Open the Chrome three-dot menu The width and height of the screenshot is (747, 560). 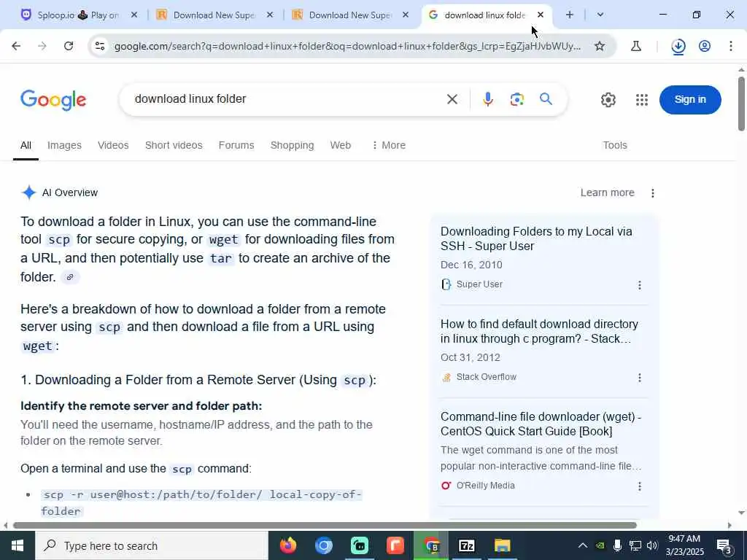pos(731,46)
